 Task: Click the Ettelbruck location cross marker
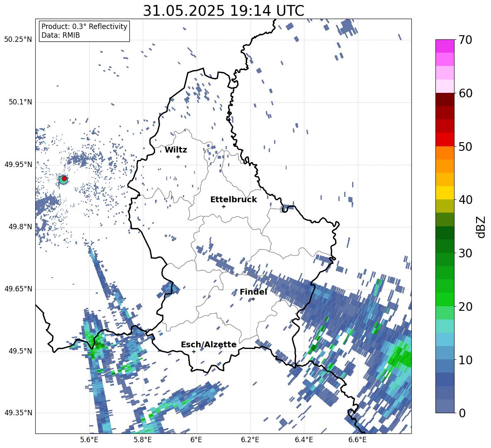[x=224, y=206]
